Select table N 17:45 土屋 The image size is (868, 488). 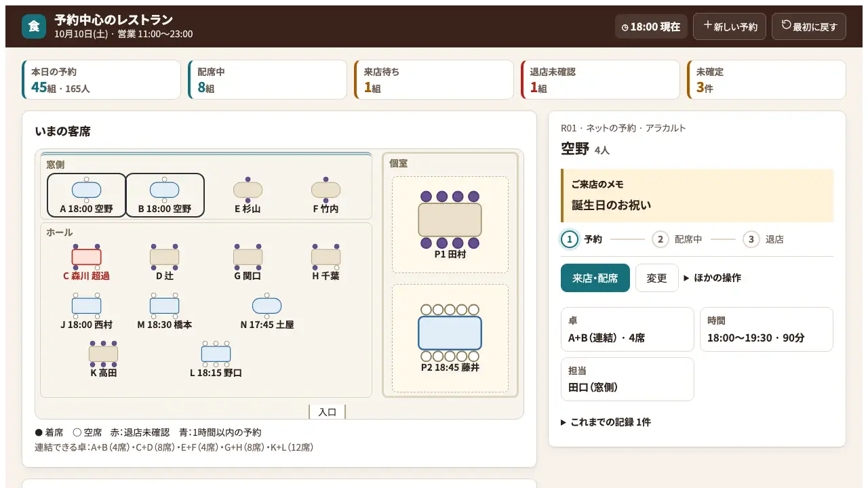click(267, 311)
